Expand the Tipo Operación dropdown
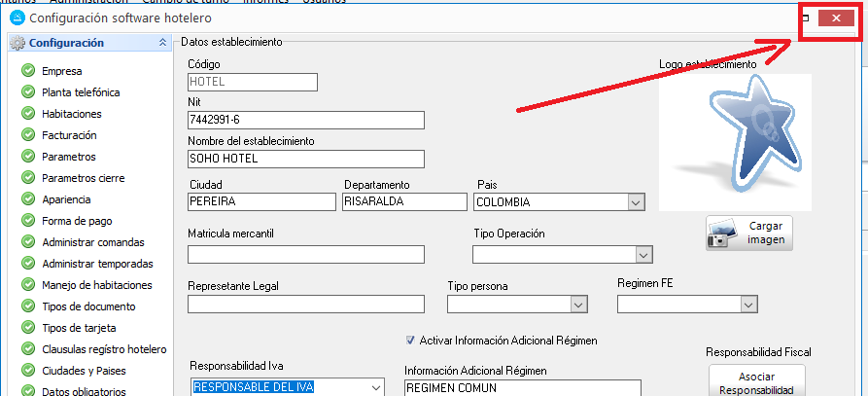This screenshot has width=868, height=396. tap(642, 254)
